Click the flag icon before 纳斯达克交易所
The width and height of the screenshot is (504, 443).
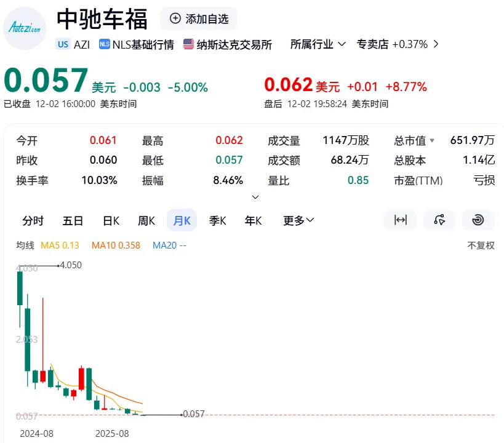(x=187, y=44)
